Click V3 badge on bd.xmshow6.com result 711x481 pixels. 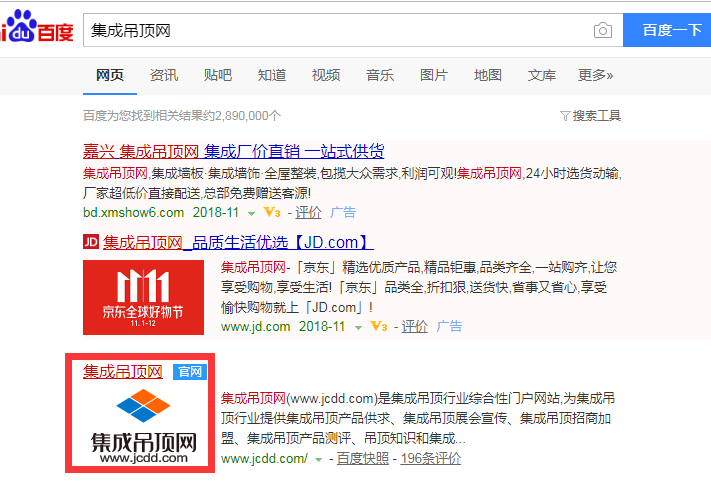click(x=272, y=212)
